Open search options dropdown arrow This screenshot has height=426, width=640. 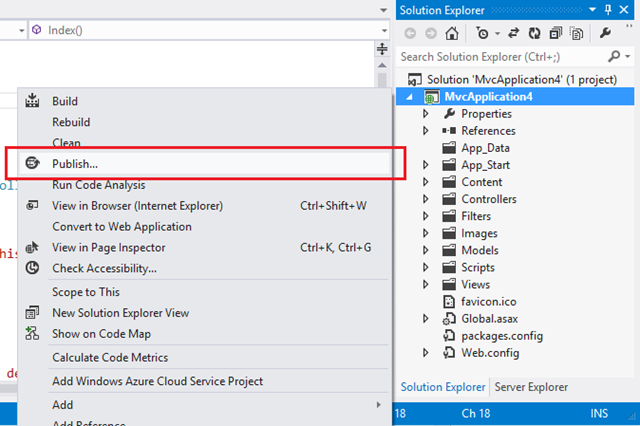[628, 56]
